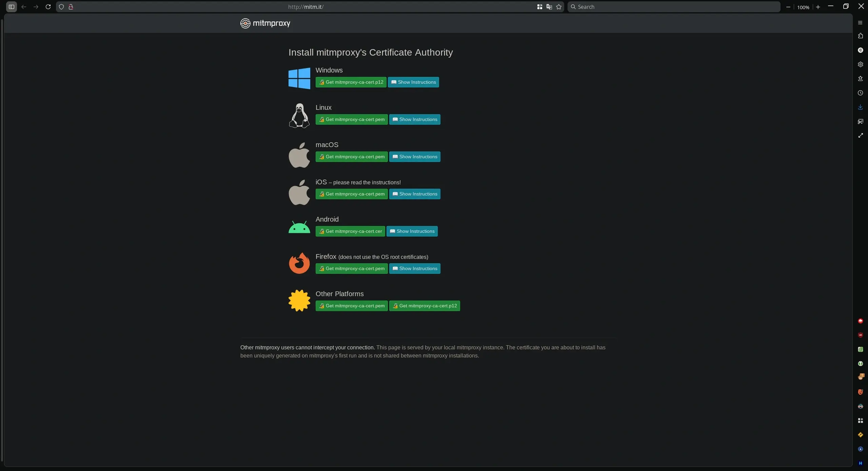Show Instructions for Windows
Viewport: 868px width, 471px height.
coord(413,82)
